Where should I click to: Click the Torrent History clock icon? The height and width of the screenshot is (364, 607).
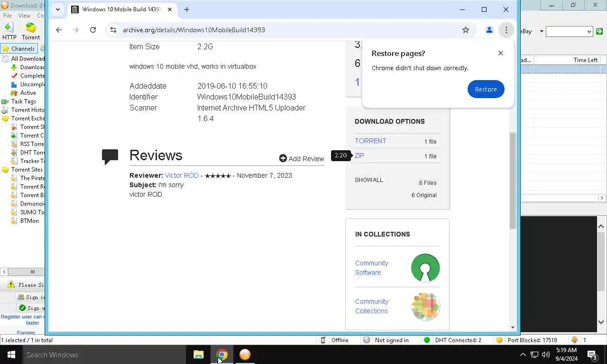coord(5,110)
